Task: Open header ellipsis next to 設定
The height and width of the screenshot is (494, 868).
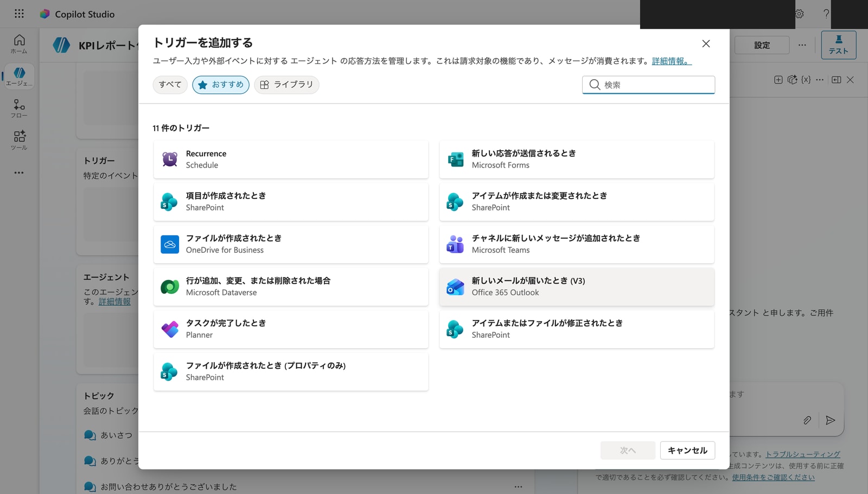Action: point(802,45)
